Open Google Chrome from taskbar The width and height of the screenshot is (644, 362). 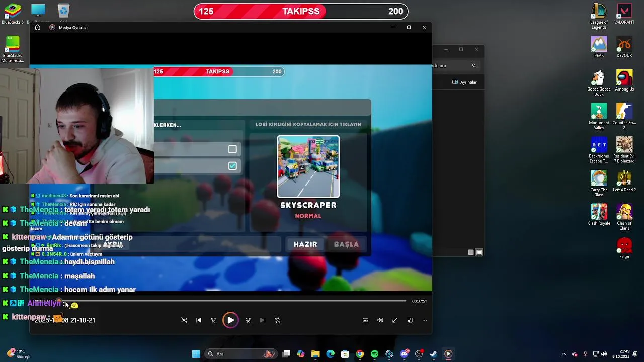360,354
